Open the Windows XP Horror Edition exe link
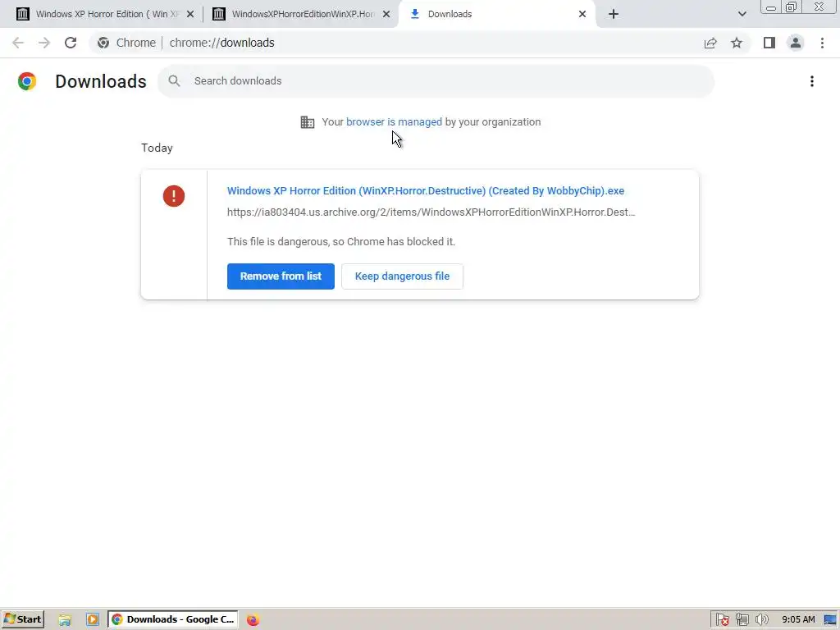Image resolution: width=840 pixels, height=630 pixels. point(426,191)
